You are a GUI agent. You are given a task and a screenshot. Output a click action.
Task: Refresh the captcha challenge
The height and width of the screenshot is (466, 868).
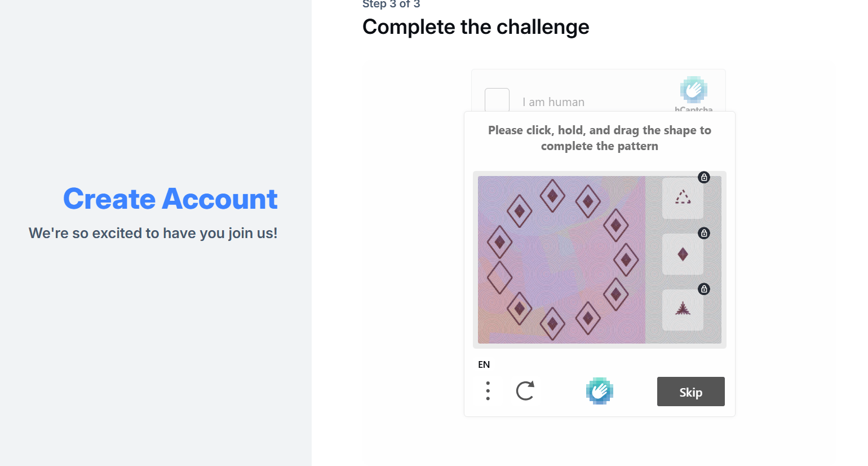(525, 390)
